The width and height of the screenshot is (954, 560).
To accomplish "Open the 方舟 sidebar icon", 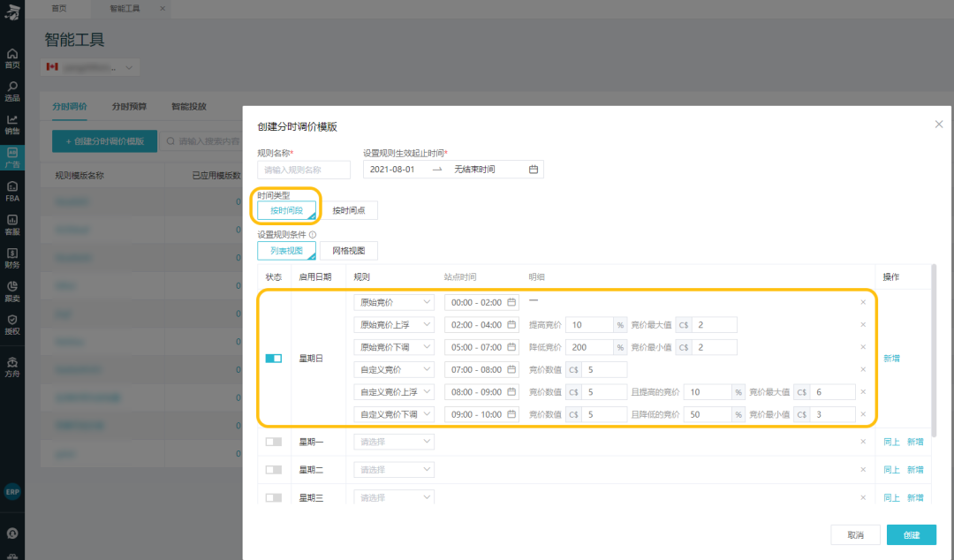I will tap(12, 367).
